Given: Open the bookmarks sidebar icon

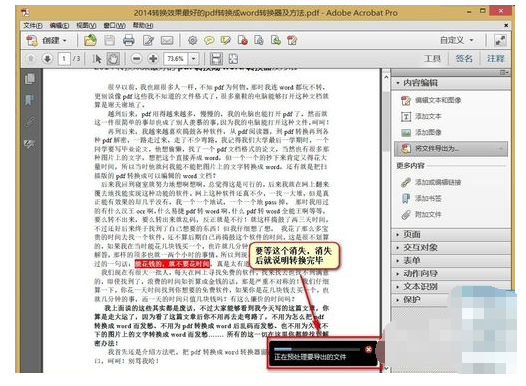Looking at the screenshot, I should tap(30, 100).
